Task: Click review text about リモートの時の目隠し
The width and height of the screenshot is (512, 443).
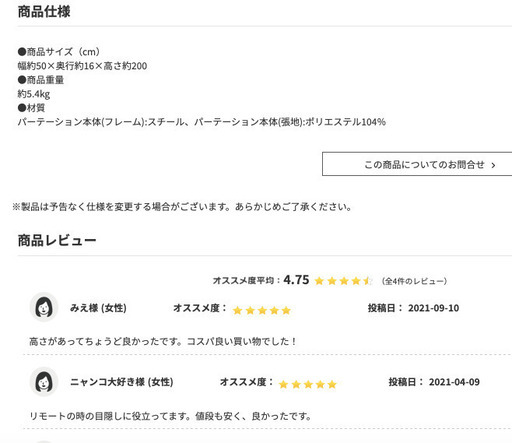Action: pyautogui.click(x=170, y=416)
